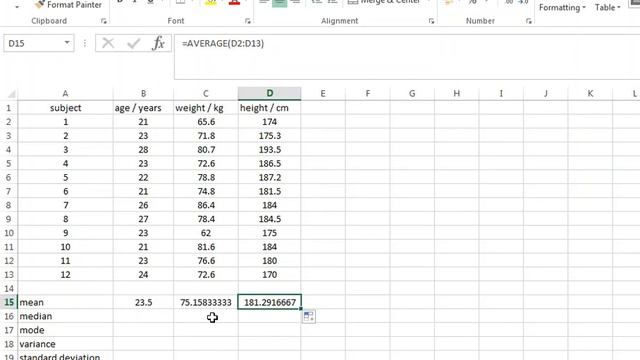Click the Select All corner triangle
The image size is (640, 360).
pos(11,94)
